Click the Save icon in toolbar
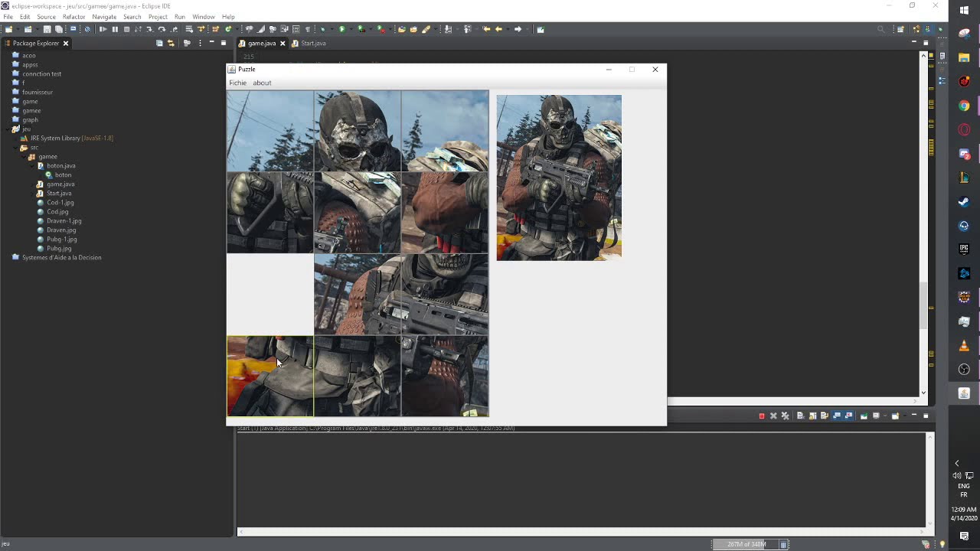This screenshot has width=980, height=551. pos(47,29)
